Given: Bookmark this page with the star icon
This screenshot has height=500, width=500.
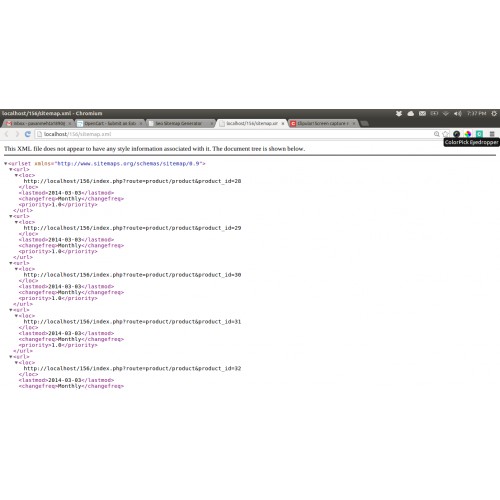Looking at the screenshot, I should pyautogui.click(x=445, y=134).
